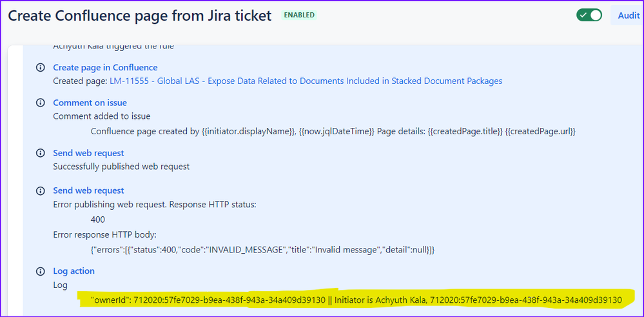Open the Create page in Confluence action

(x=105, y=67)
